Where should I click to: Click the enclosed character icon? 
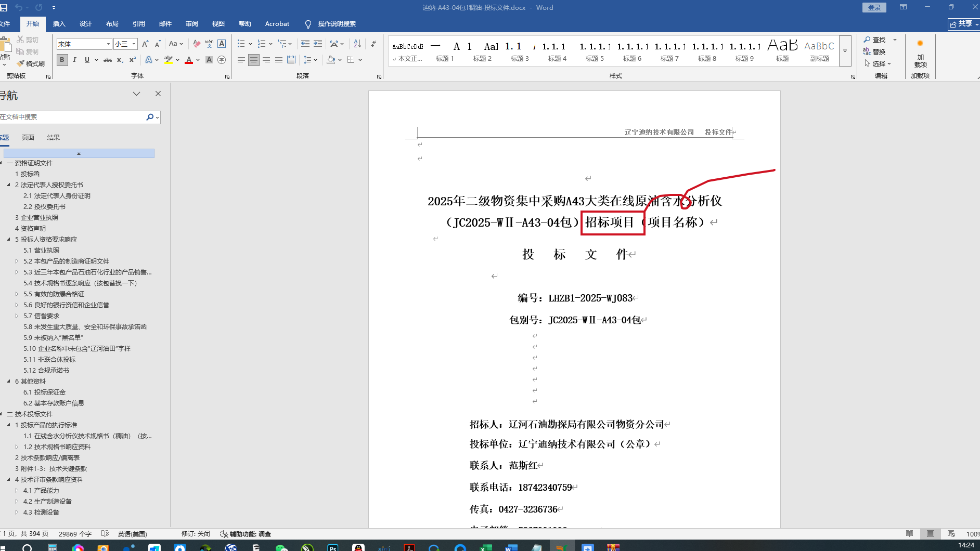[x=222, y=60]
